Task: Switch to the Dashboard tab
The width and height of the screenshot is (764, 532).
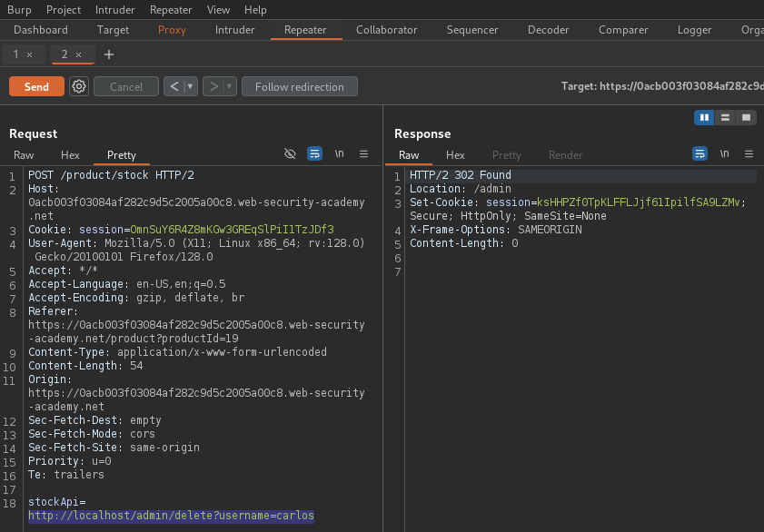Action: point(41,30)
